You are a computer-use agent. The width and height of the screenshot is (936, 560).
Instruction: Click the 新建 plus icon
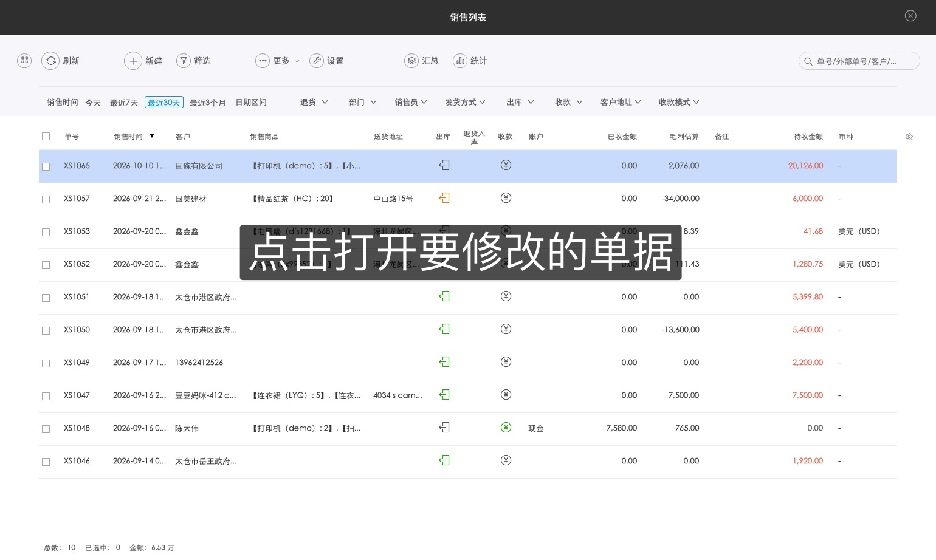click(133, 61)
